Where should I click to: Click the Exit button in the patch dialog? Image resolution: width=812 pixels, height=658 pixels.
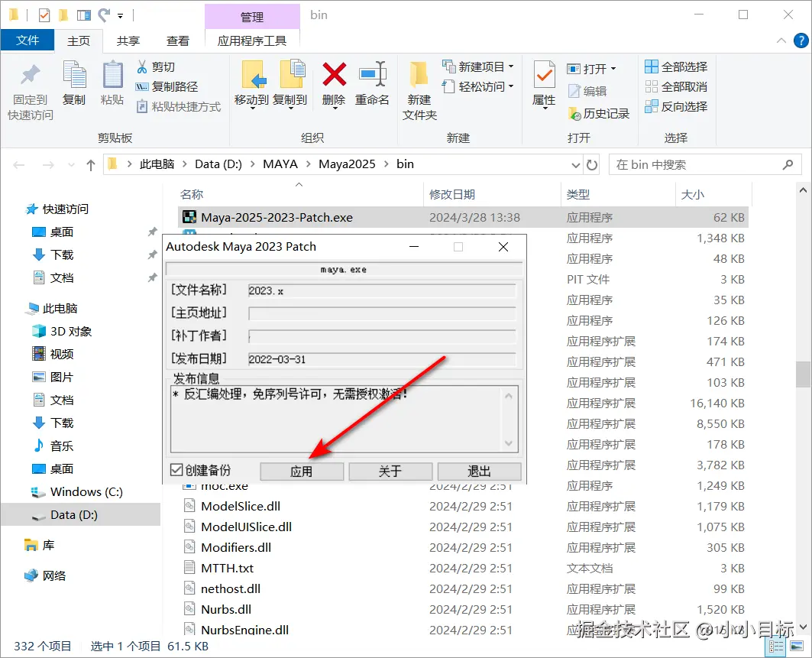[x=479, y=471]
